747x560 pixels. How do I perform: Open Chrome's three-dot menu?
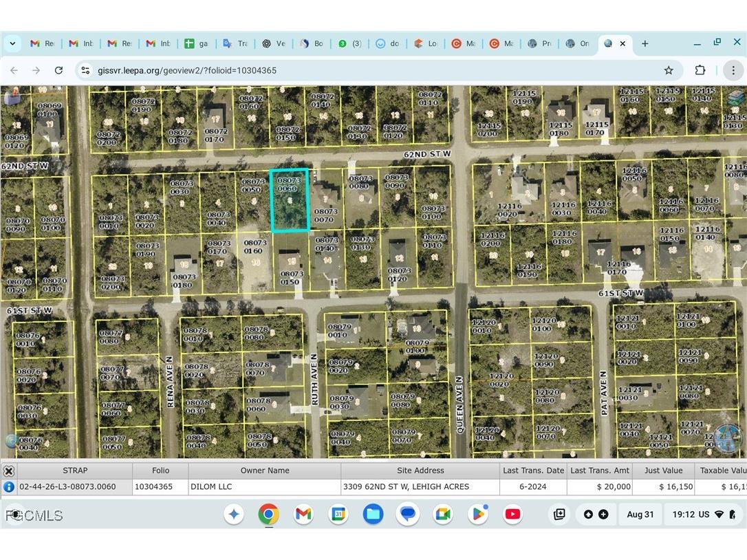click(733, 69)
